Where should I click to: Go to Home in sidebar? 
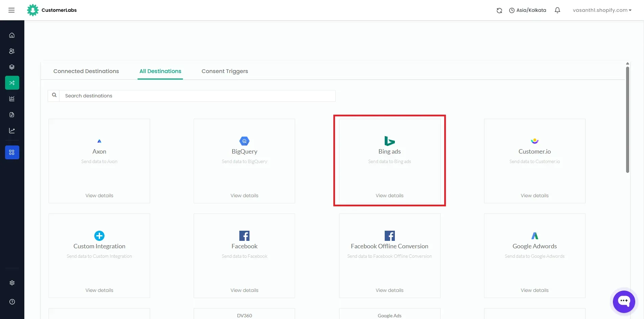tap(12, 35)
